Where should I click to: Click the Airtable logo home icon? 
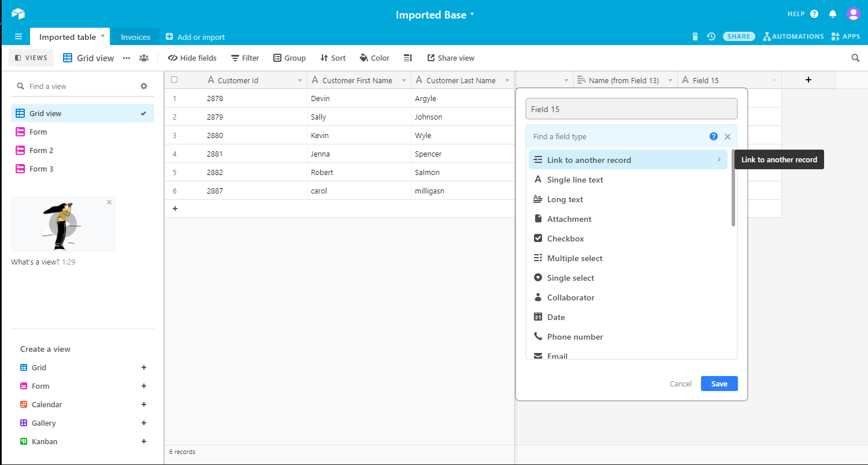click(x=18, y=14)
